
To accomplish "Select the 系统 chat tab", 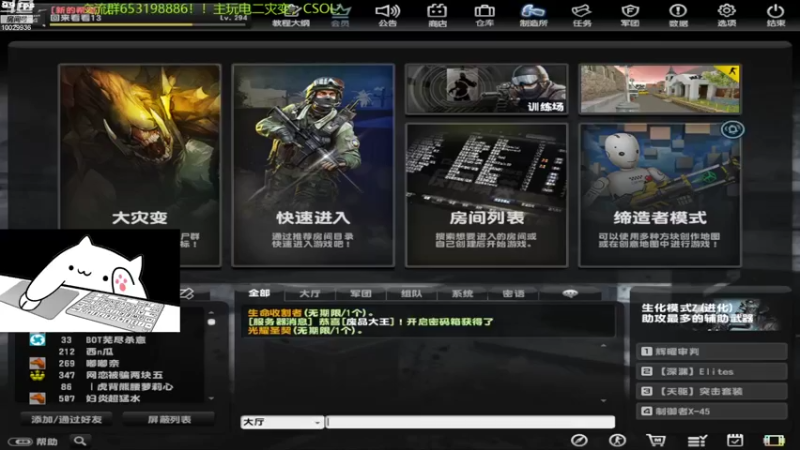I will [462, 293].
